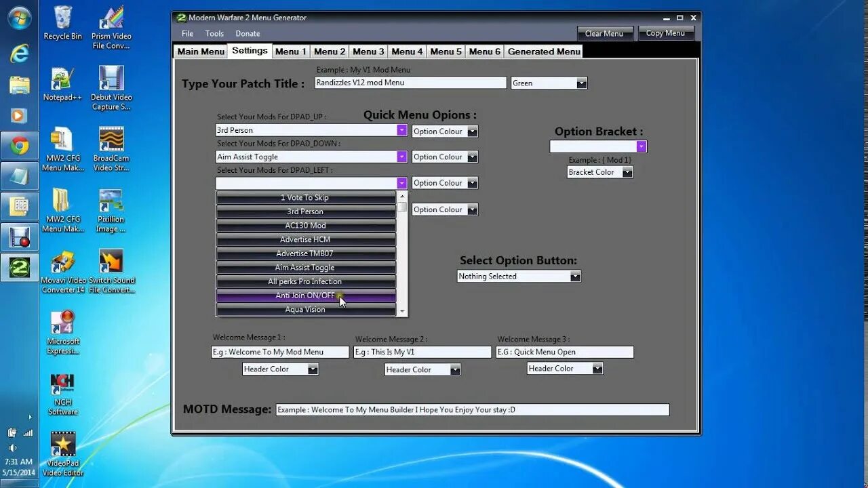Open NCH Software desktop shortcut
Screen dimensions: 868x488
62,394
